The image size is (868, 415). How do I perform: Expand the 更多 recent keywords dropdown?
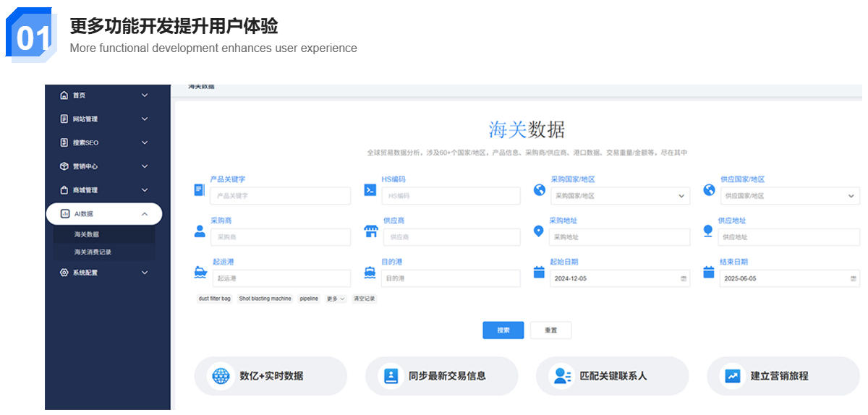pyautogui.click(x=336, y=299)
